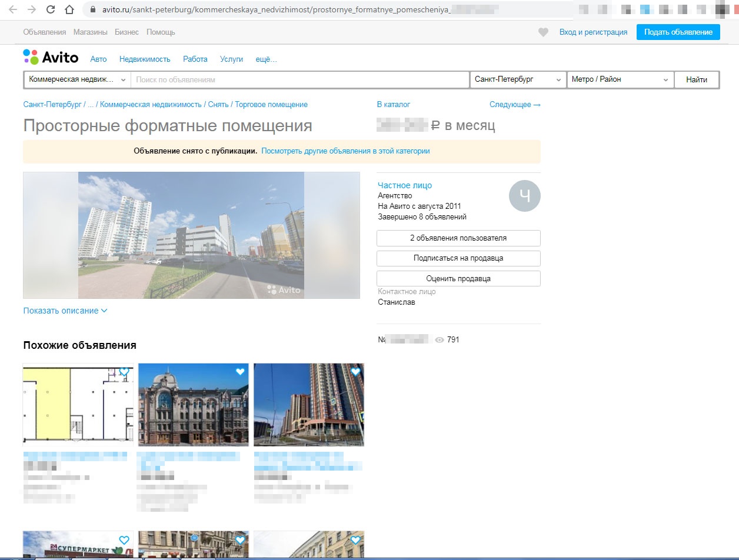Favorite the historic building listing heart
The image size is (739, 560).
coord(239,372)
